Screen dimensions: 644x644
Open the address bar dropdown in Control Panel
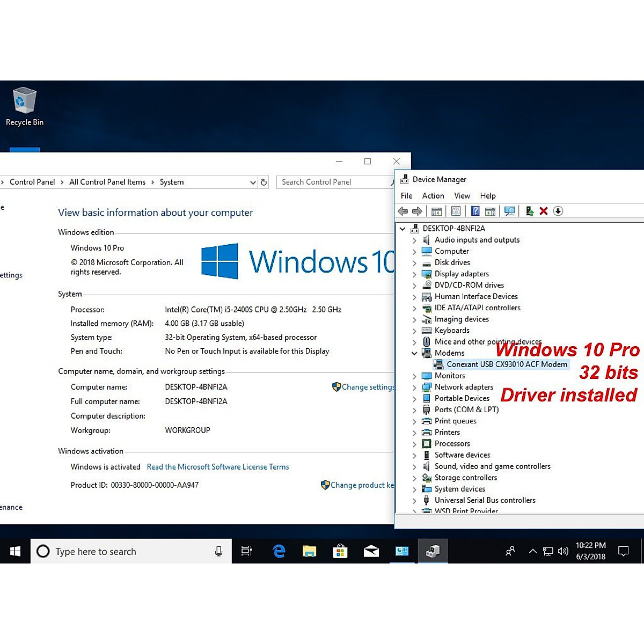click(x=252, y=182)
